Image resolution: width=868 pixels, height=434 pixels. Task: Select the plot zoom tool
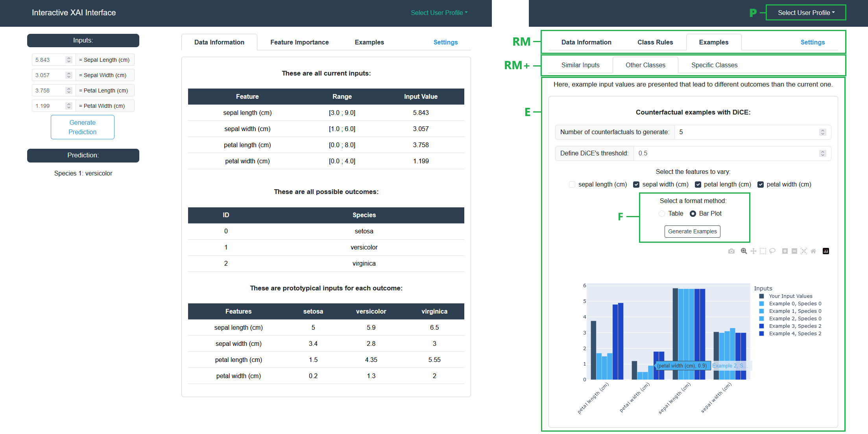pyautogui.click(x=744, y=251)
